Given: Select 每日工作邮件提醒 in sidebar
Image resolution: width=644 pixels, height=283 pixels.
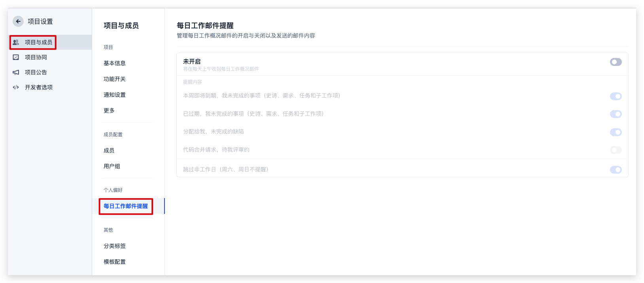Looking at the screenshot, I should click(x=126, y=206).
